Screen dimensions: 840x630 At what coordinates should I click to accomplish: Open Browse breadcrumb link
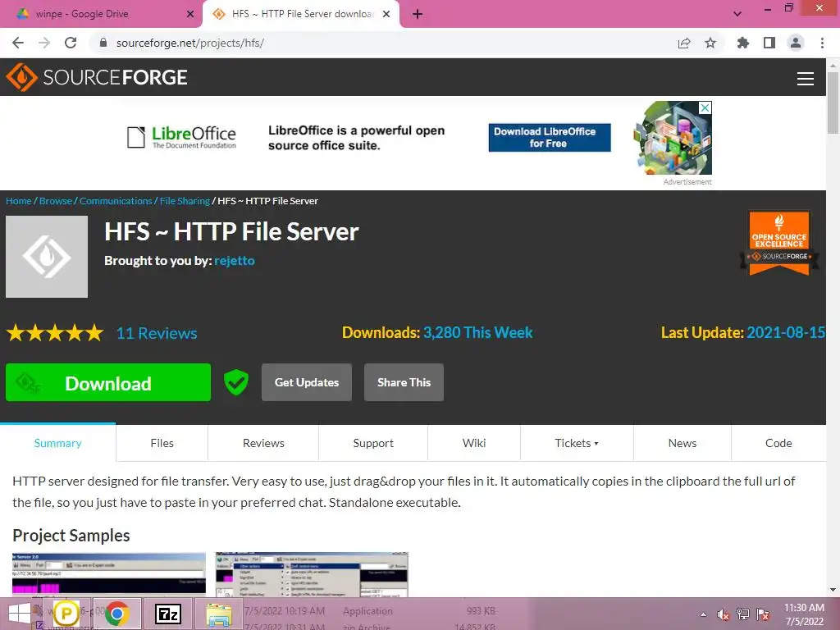tap(56, 201)
